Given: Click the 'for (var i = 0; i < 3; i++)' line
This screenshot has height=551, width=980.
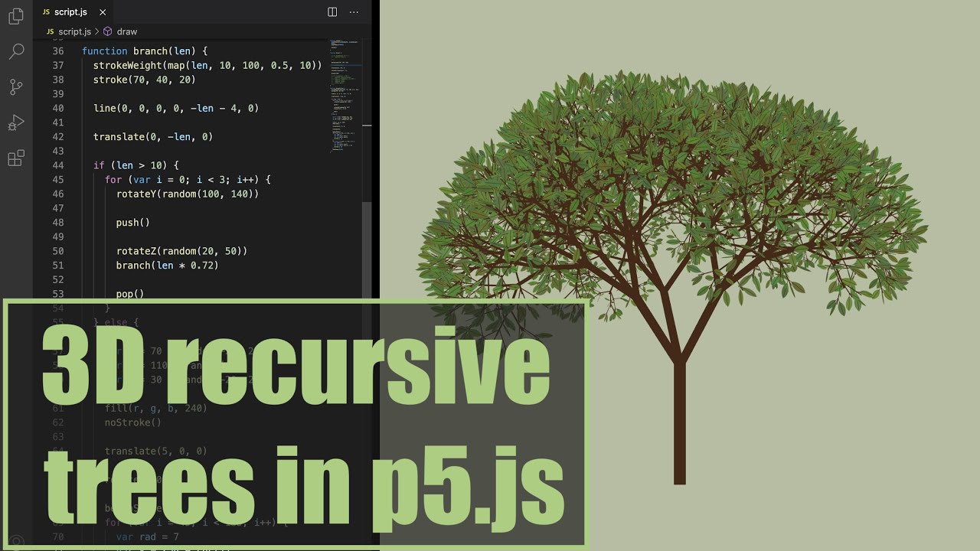Looking at the screenshot, I should tap(188, 180).
